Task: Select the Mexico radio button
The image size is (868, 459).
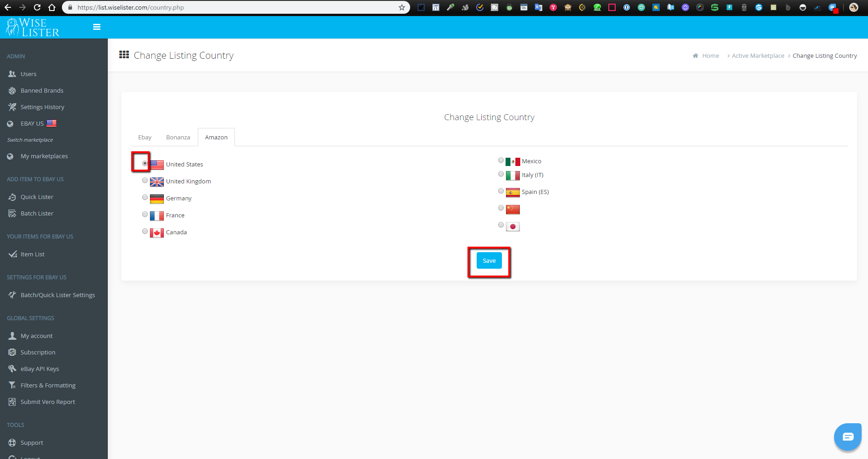Action: pos(501,160)
